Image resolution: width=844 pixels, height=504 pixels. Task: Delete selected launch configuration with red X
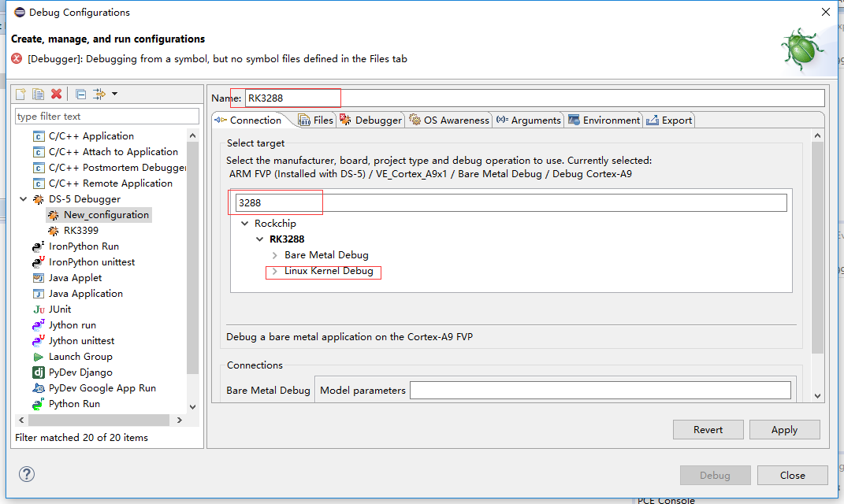(x=56, y=94)
